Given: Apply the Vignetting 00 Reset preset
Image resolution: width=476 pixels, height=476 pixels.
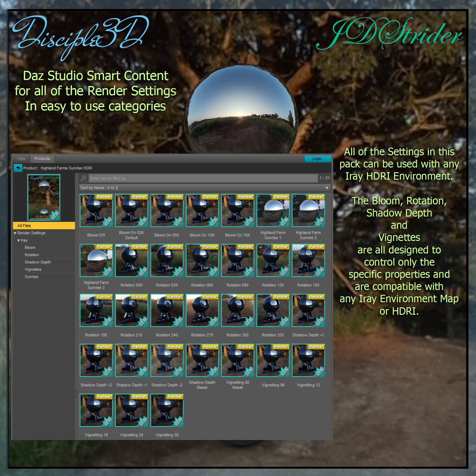Looking at the screenshot, I should pyautogui.click(x=238, y=361).
